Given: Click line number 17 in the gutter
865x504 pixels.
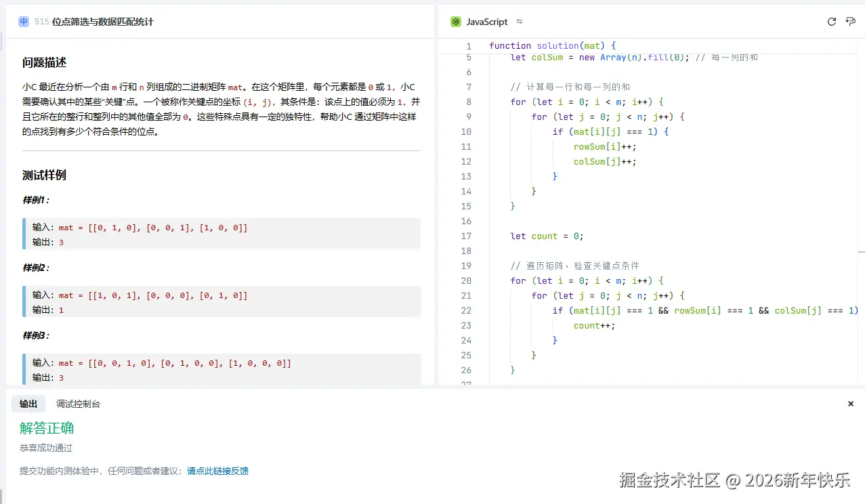Looking at the screenshot, I should [x=466, y=236].
